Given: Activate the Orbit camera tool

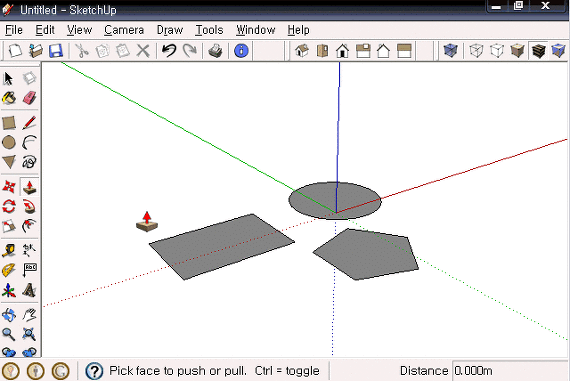Looking at the screenshot, I should click(9, 315).
